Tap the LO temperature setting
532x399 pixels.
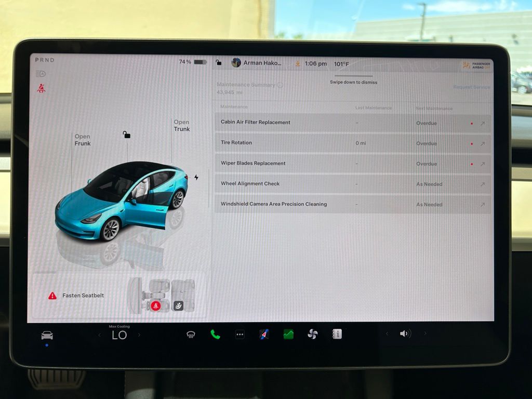(x=119, y=335)
